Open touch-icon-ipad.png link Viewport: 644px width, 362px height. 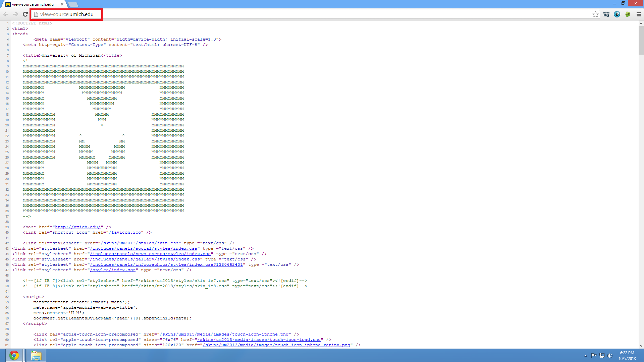coord(259,340)
